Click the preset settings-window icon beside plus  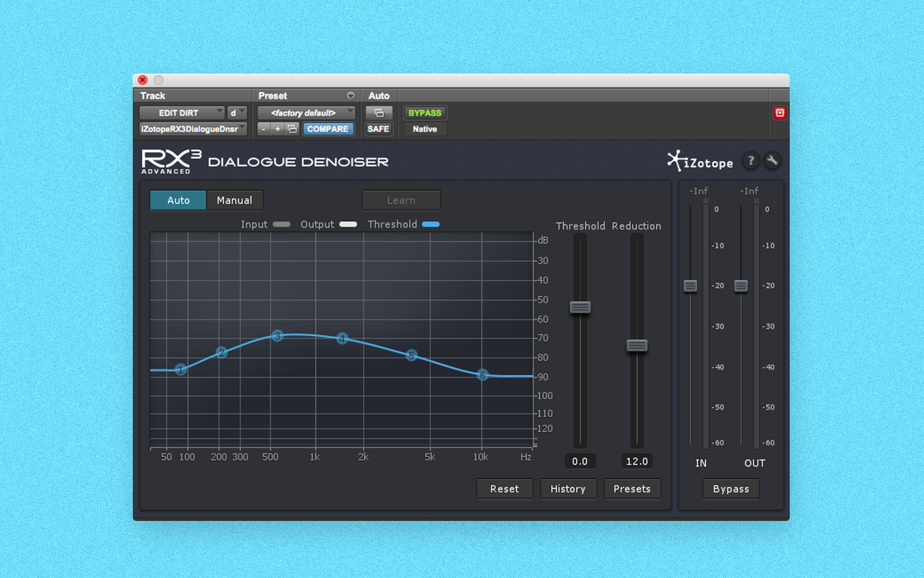pos(292,129)
